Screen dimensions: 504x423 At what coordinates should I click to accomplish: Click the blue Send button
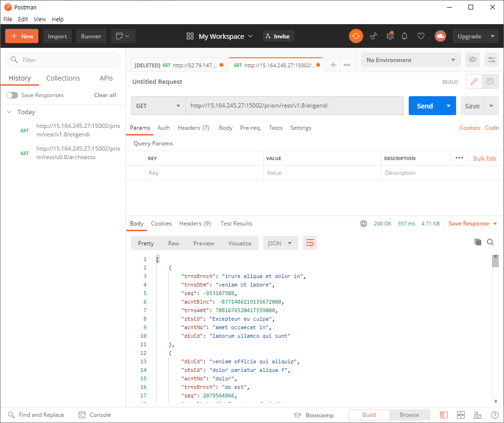tap(425, 106)
